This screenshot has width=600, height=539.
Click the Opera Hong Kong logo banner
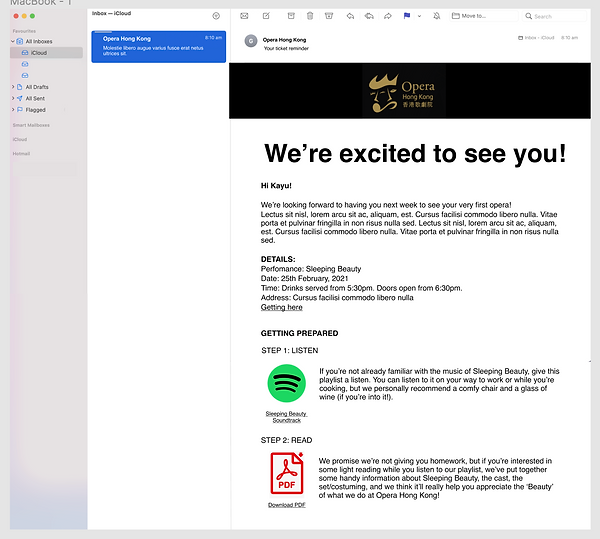tap(410, 91)
